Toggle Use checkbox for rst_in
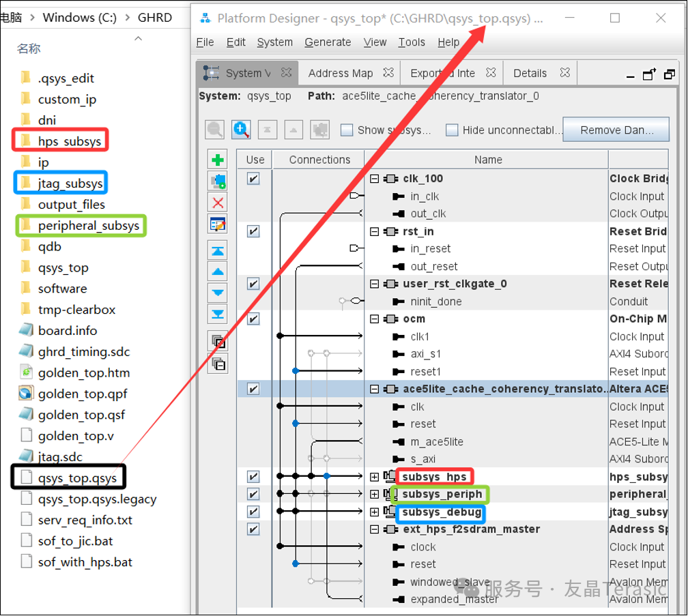The image size is (688, 616). tap(253, 231)
